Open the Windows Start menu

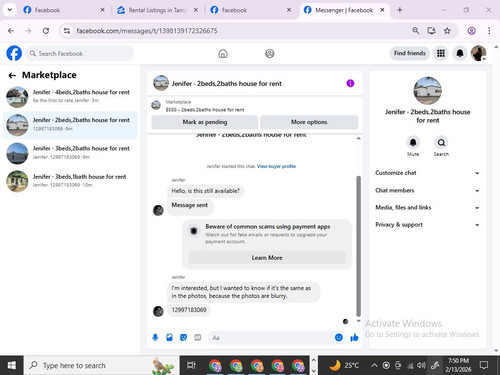(x=11, y=365)
